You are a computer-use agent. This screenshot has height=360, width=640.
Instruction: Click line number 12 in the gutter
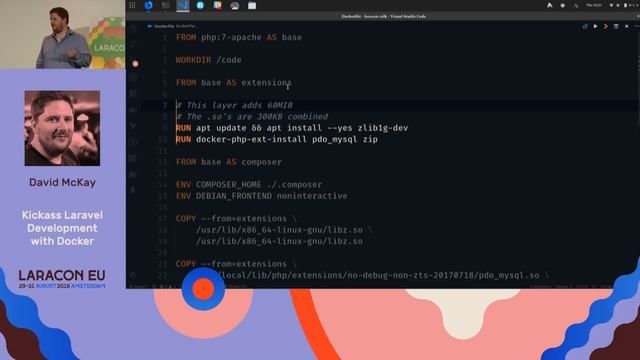pyautogui.click(x=162, y=162)
